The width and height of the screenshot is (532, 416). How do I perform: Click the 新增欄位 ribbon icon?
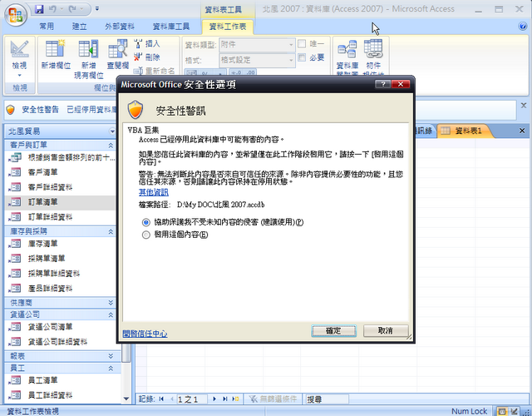pyautogui.click(x=56, y=54)
